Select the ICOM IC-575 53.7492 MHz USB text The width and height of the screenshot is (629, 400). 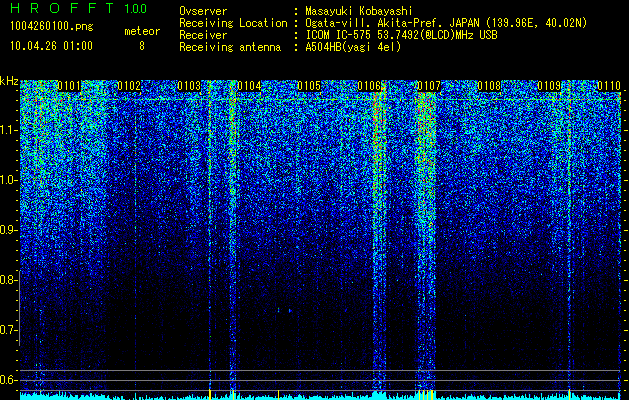click(x=401, y=35)
